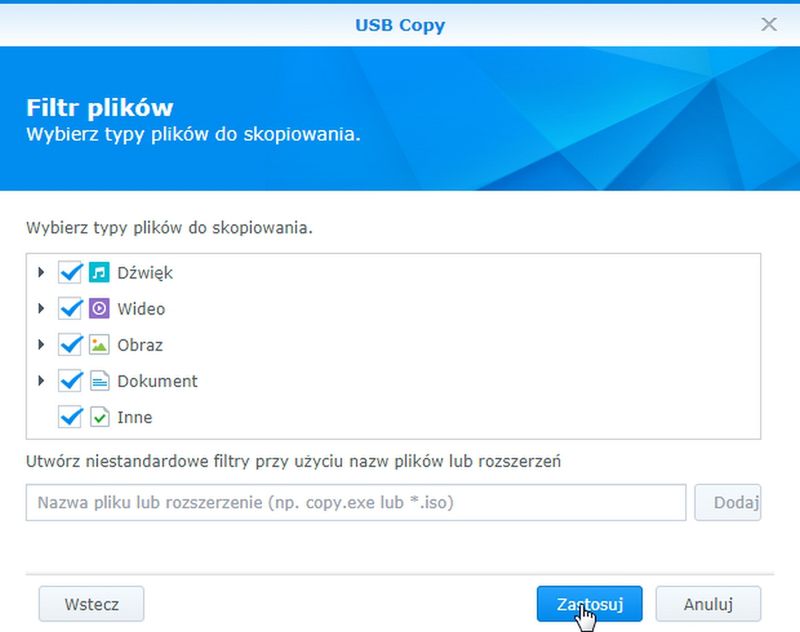The height and width of the screenshot is (632, 800).
Task: Select the Inne row label
Action: click(135, 417)
